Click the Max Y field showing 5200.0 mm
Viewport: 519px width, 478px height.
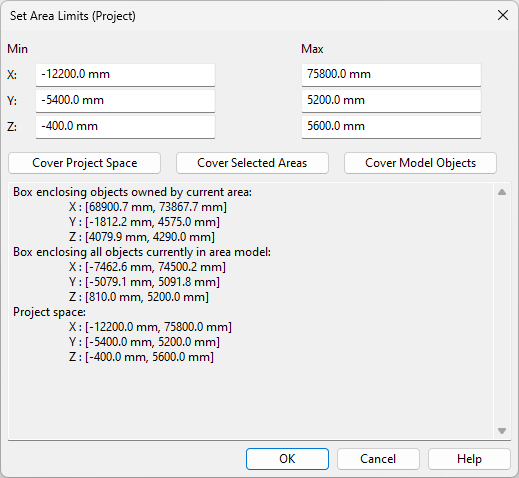(x=391, y=101)
